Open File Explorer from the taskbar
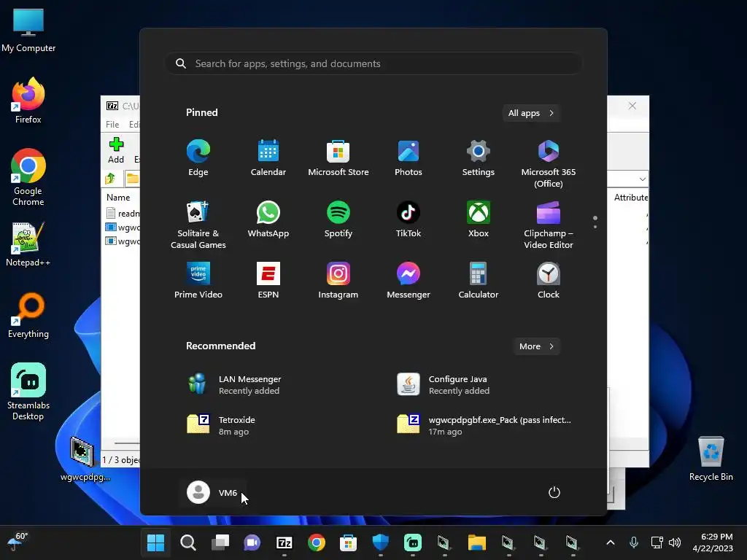The height and width of the screenshot is (560, 747). coord(476,542)
